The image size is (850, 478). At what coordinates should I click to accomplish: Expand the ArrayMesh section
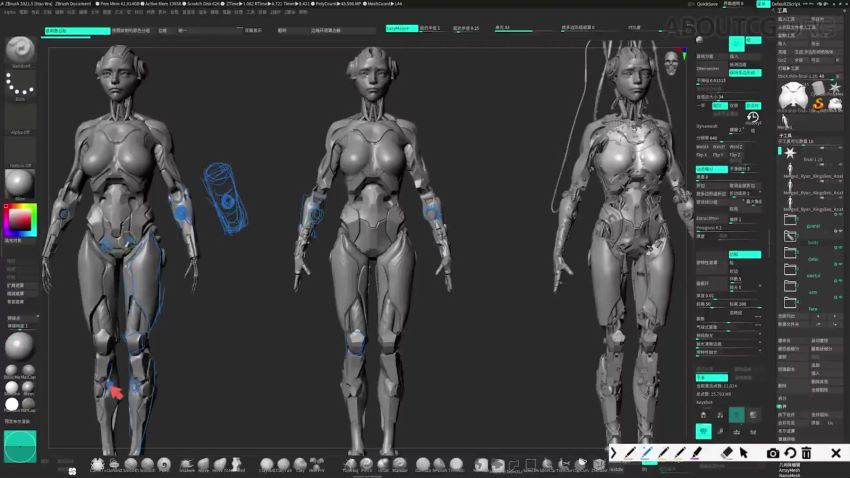[789, 470]
